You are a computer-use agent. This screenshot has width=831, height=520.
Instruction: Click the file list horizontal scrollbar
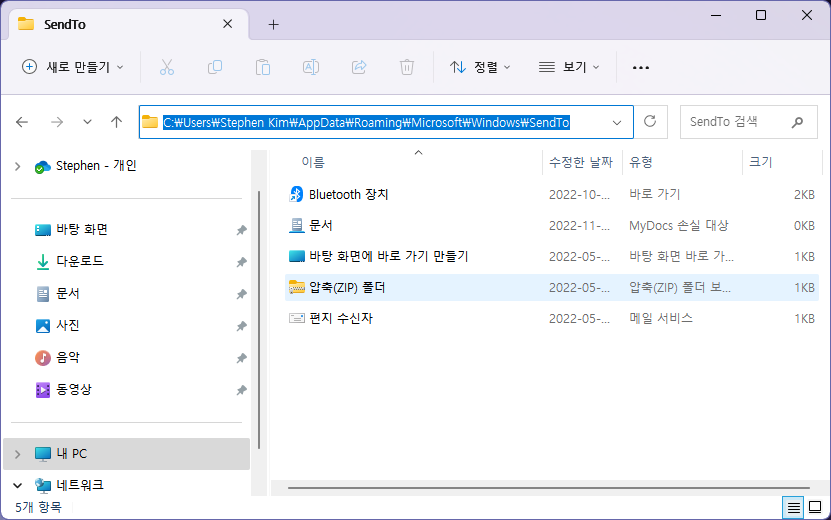tap(549, 487)
